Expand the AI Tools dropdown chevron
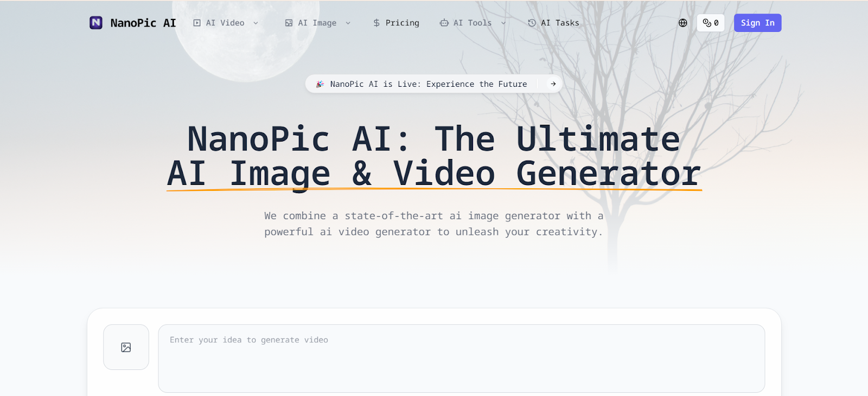868x396 pixels. 503,23
